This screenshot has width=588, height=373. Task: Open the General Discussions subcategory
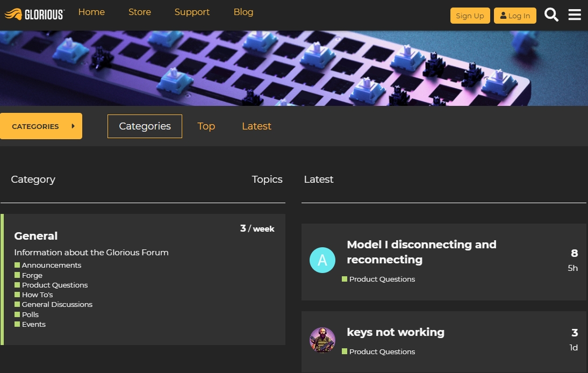pyautogui.click(x=57, y=304)
